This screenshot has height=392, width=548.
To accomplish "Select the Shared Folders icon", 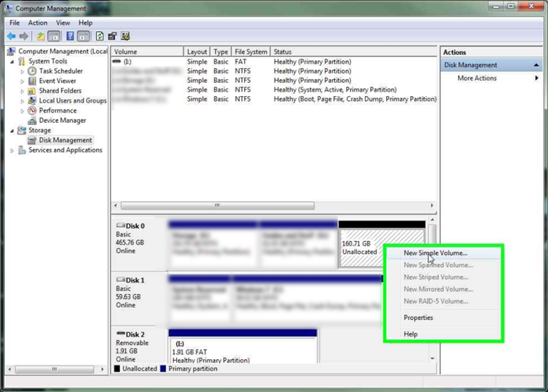I will pos(32,91).
